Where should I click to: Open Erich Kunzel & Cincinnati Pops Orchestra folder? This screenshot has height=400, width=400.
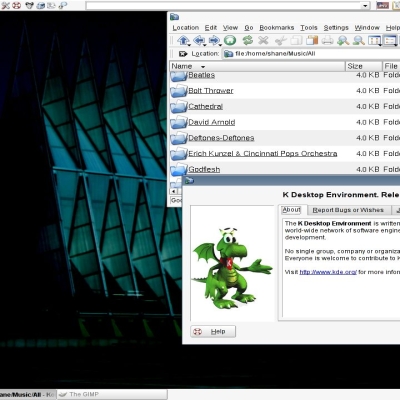(263, 153)
